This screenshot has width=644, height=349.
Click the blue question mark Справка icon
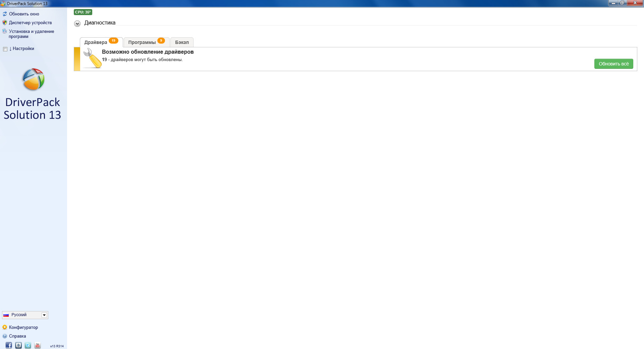pos(5,336)
